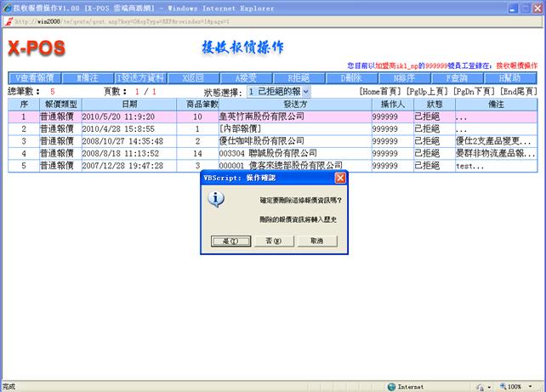Viewport: 546px width, 392px height.
Task: Close the VBScript 操作確認 dialog with X
Action: (x=340, y=177)
